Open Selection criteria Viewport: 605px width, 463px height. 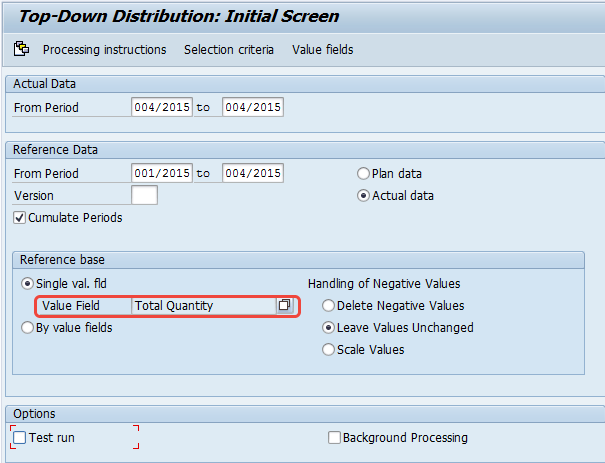coord(229,49)
